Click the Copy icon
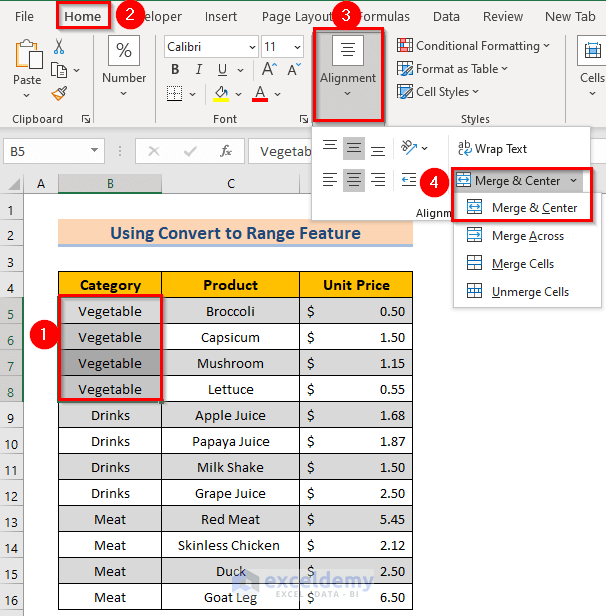This screenshot has width=606, height=616. pyautogui.click(x=59, y=70)
